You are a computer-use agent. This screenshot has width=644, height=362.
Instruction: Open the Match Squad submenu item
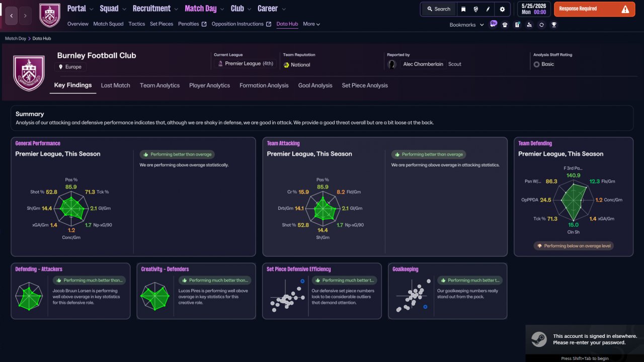coord(108,24)
